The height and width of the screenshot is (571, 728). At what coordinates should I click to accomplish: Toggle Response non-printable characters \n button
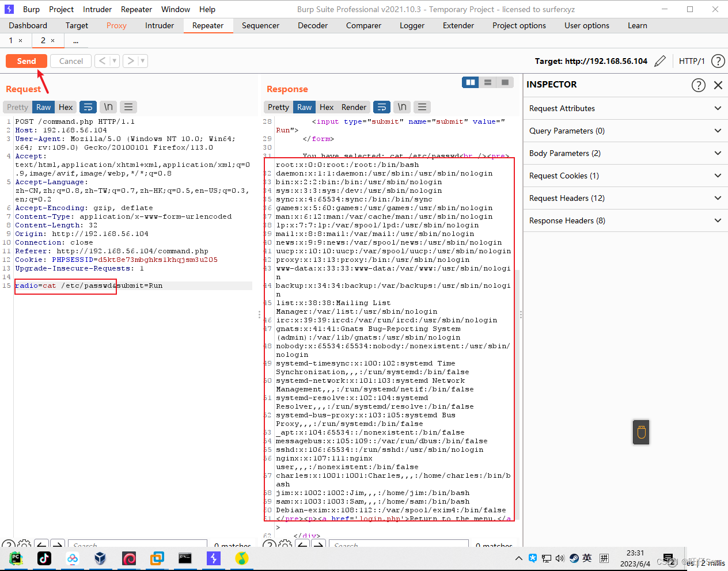402,107
